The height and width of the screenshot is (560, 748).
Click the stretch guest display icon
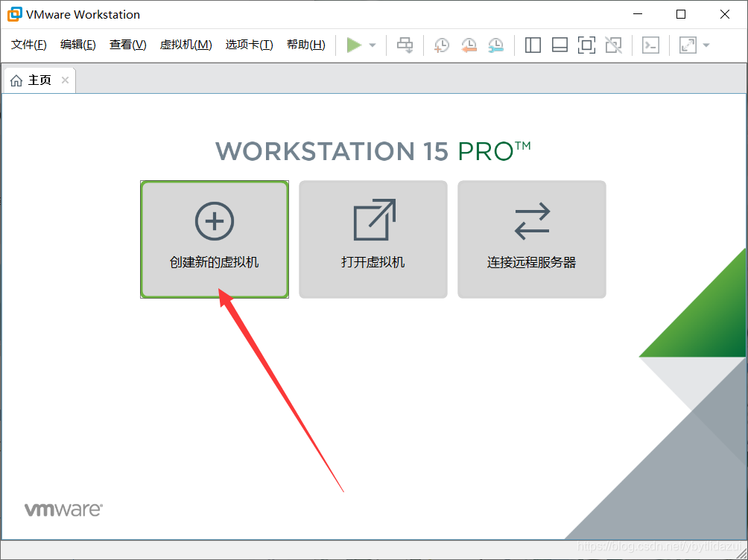click(x=688, y=45)
